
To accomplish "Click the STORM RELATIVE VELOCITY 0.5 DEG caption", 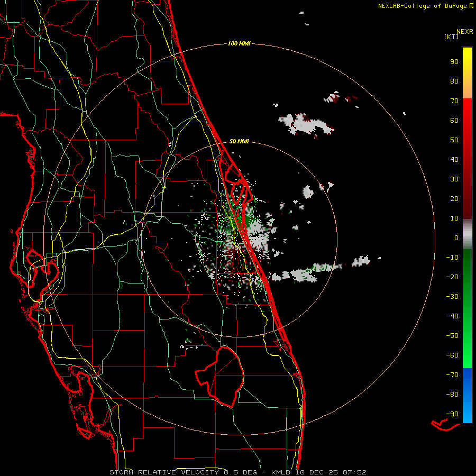I will click(x=183, y=472).
